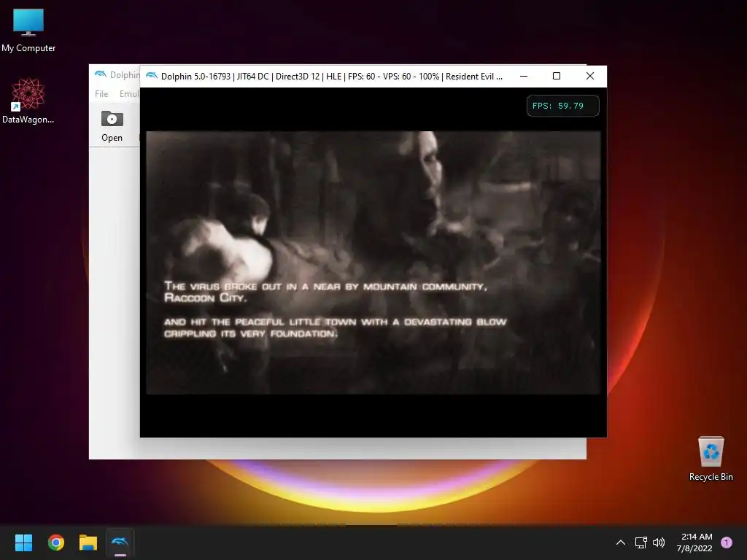Open the Emulation menu in Dolphin main window

(129, 94)
